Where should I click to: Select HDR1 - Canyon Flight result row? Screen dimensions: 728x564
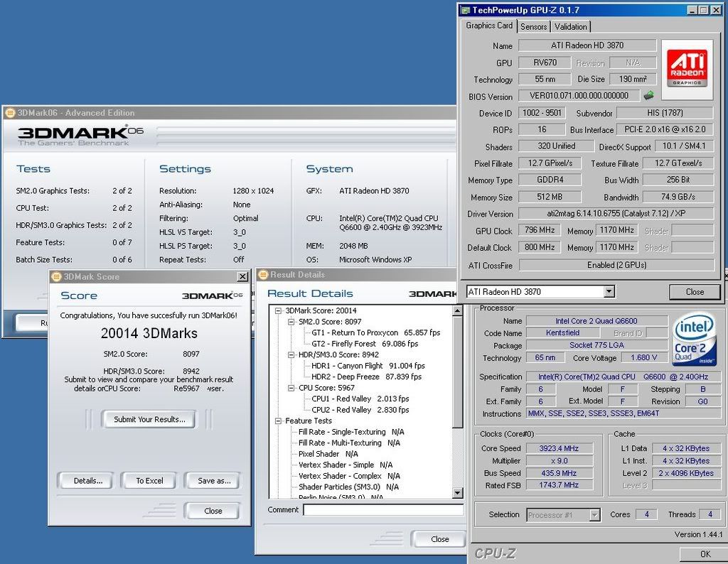[x=368, y=366]
